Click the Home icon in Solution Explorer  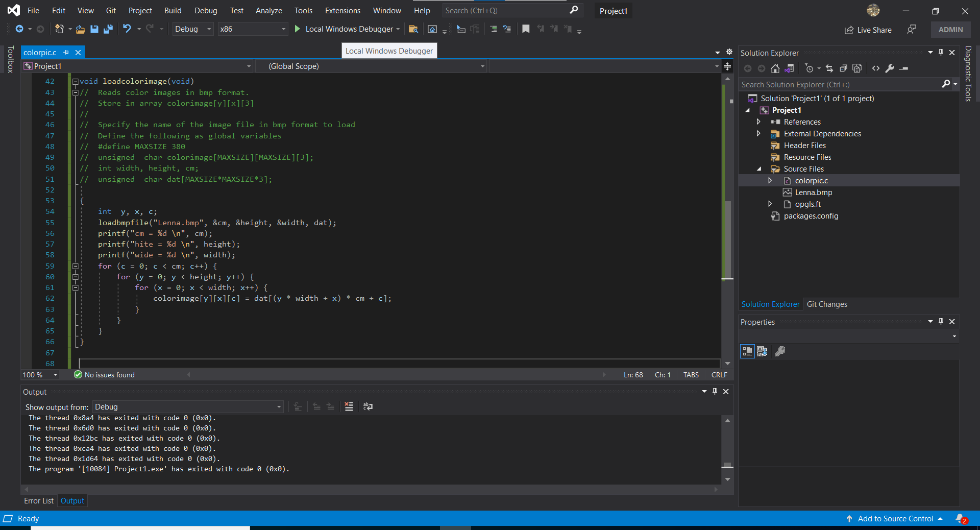tap(775, 68)
